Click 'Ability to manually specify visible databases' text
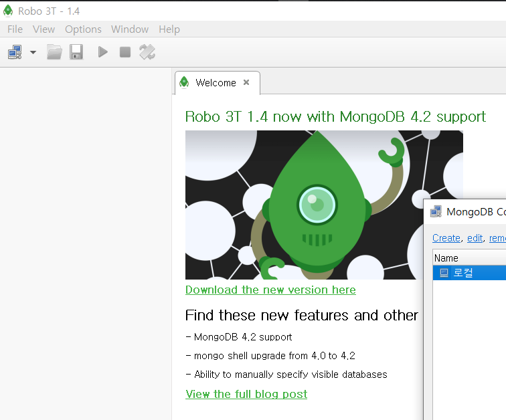 (290, 375)
